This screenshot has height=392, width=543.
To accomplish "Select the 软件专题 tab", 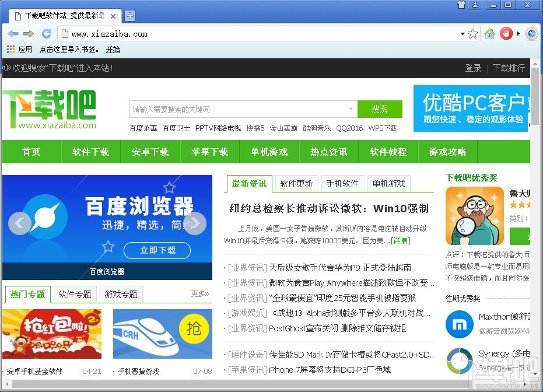I will (75, 295).
